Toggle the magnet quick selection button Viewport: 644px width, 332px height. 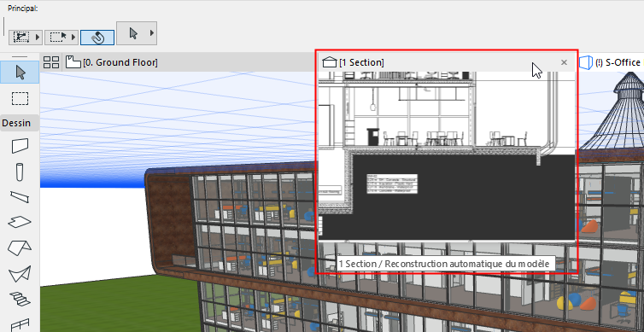click(x=97, y=38)
